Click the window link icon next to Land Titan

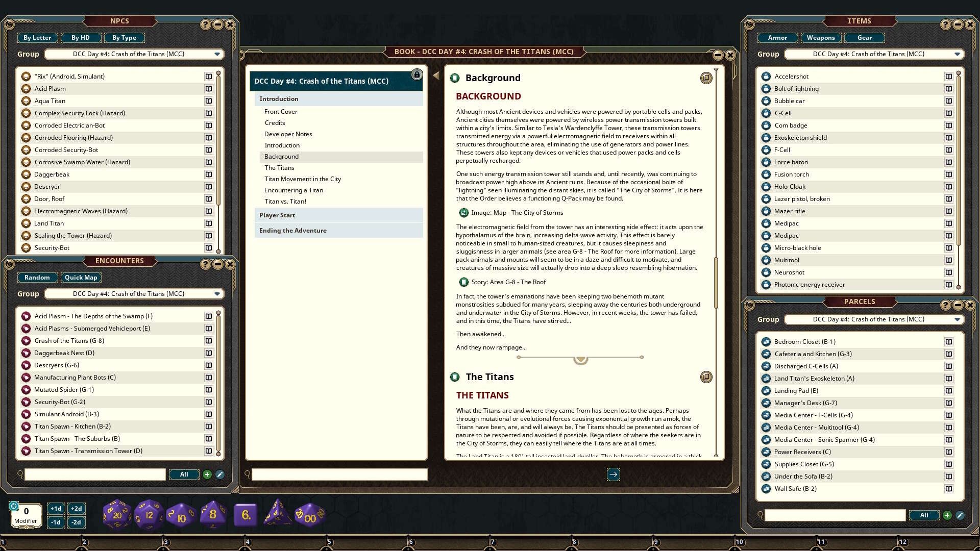tap(209, 223)
